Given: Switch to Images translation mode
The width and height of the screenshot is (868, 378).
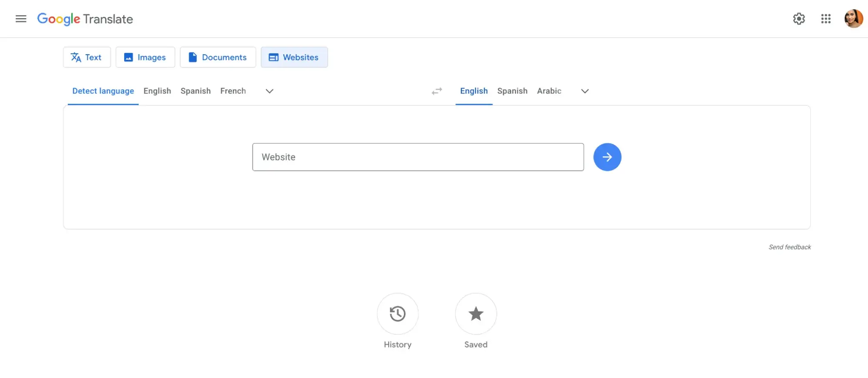Looking at the screenshot, I should pyautogui.click(x=145, y=57).
